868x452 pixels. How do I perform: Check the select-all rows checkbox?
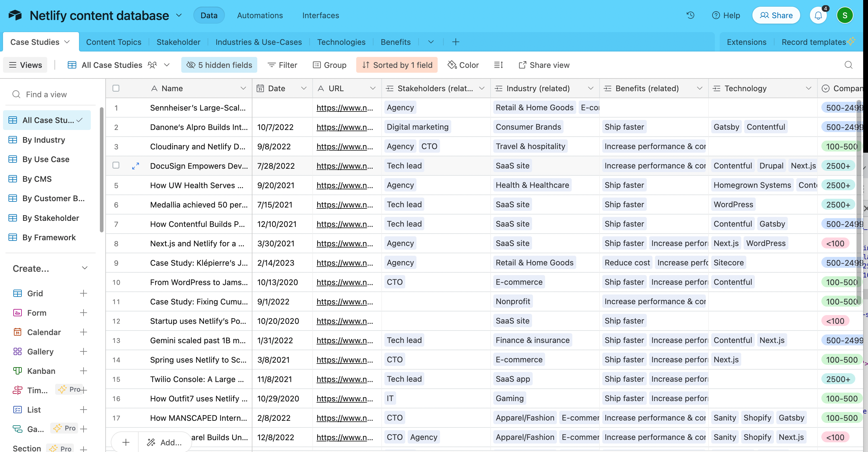(116, 88)
